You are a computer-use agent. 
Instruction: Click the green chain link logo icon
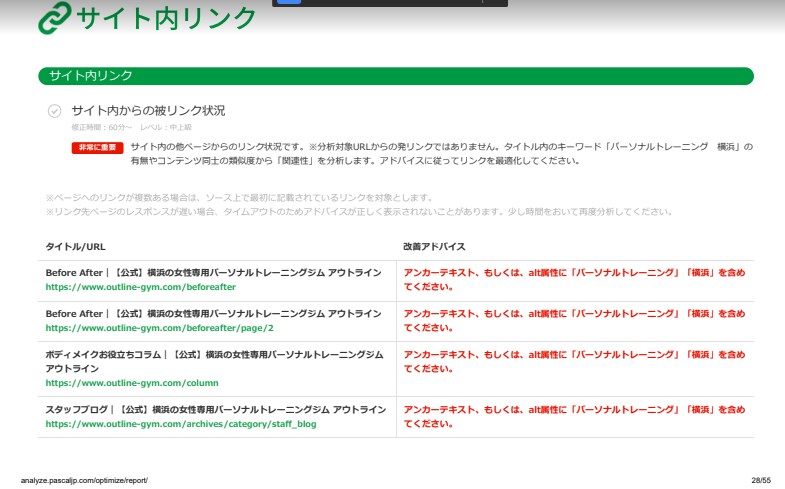tap(55, 18)
